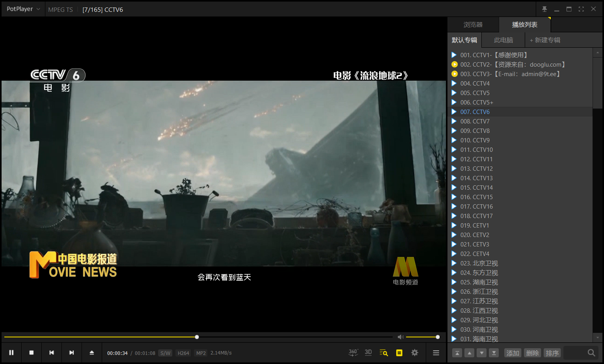Seek on the playback progress bar
Screen dimensions: 604x364
point(198,337)
